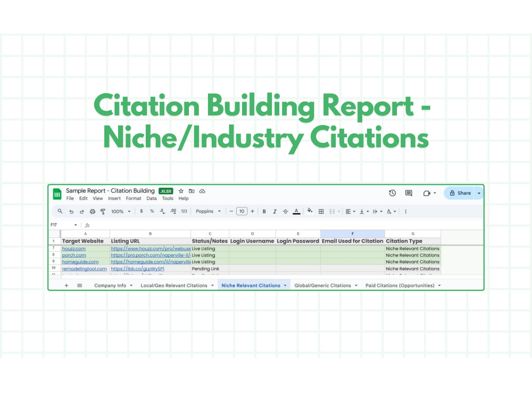Open the File menu
Image resolution: width=532 pixels, height=399 pixels.
[70, 198]
